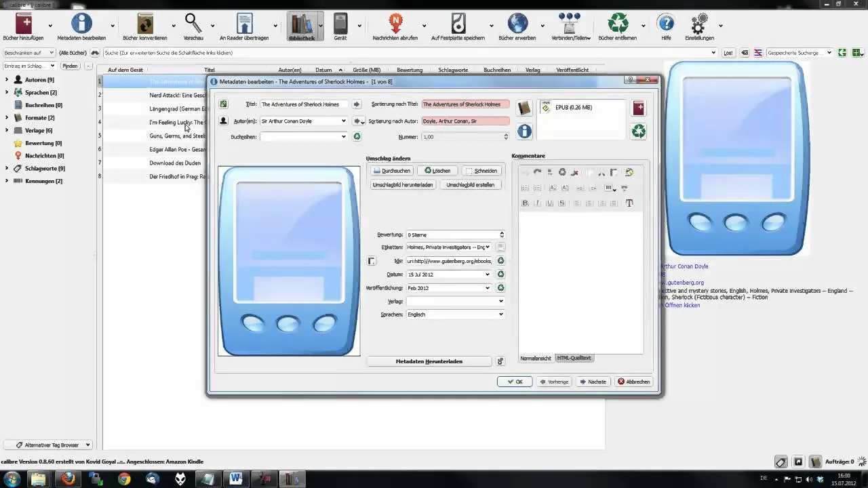Expand the Formate tree node
The image size is (868, 488).
pyautogui.click(x=7, y=118)
